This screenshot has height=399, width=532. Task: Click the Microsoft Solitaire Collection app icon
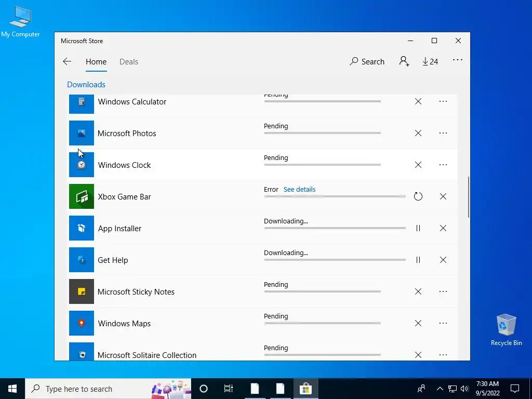click(82, 352)
